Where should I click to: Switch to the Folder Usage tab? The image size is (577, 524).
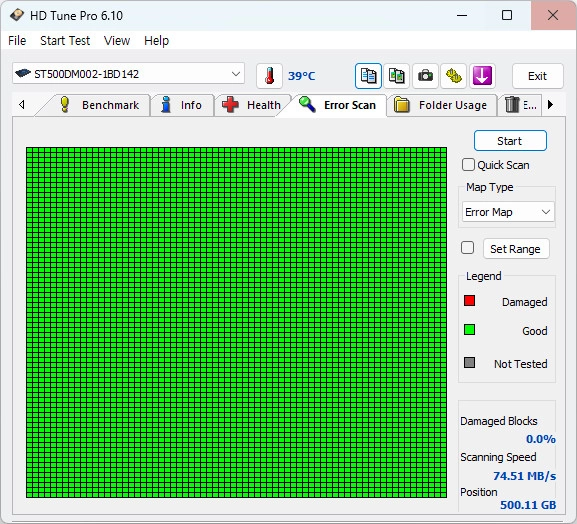click(441, 105)
